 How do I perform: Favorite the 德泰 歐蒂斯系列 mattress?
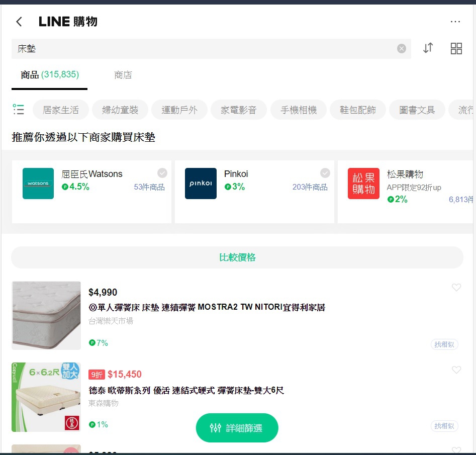point(456,370)
